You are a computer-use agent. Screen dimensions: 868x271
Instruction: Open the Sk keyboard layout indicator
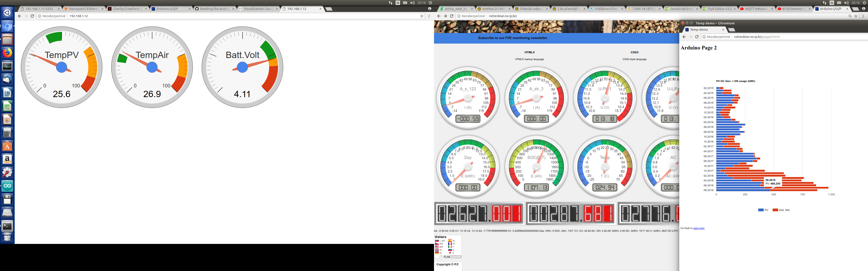pyautogui.click(x=398, y=3)
